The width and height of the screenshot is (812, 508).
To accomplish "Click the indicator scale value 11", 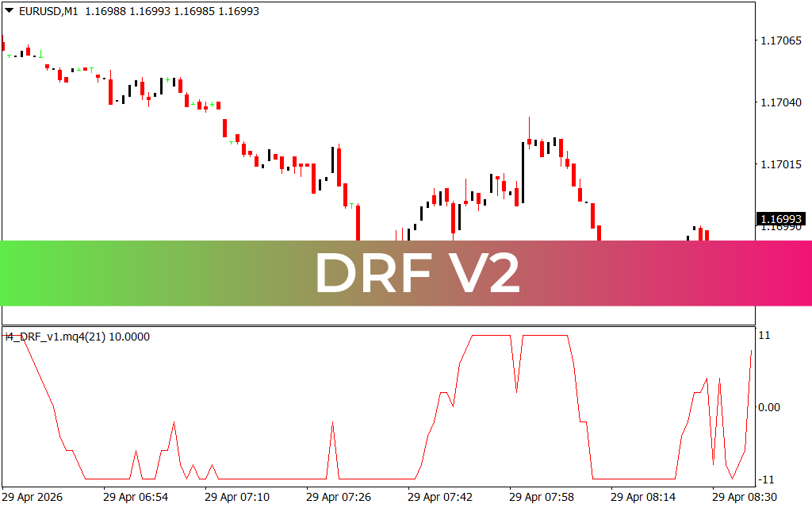I will 764,336.
